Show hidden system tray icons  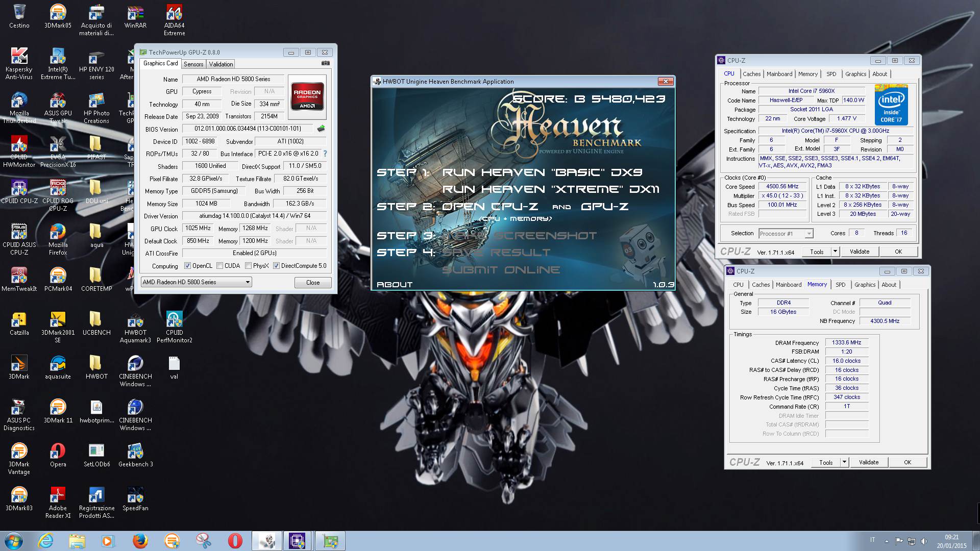pyautogui.click(x=887, y=541)
